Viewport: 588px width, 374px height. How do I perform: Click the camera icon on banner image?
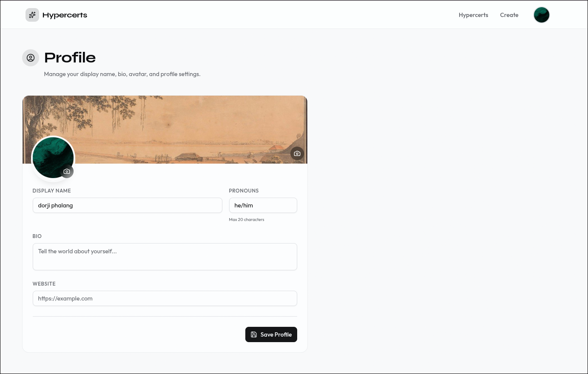pos(297,153)
